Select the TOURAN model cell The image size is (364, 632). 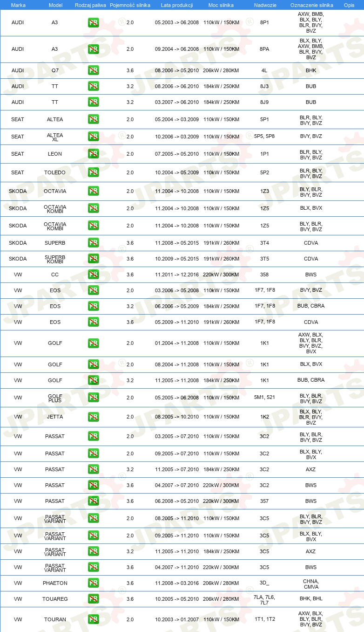[55, 619]
